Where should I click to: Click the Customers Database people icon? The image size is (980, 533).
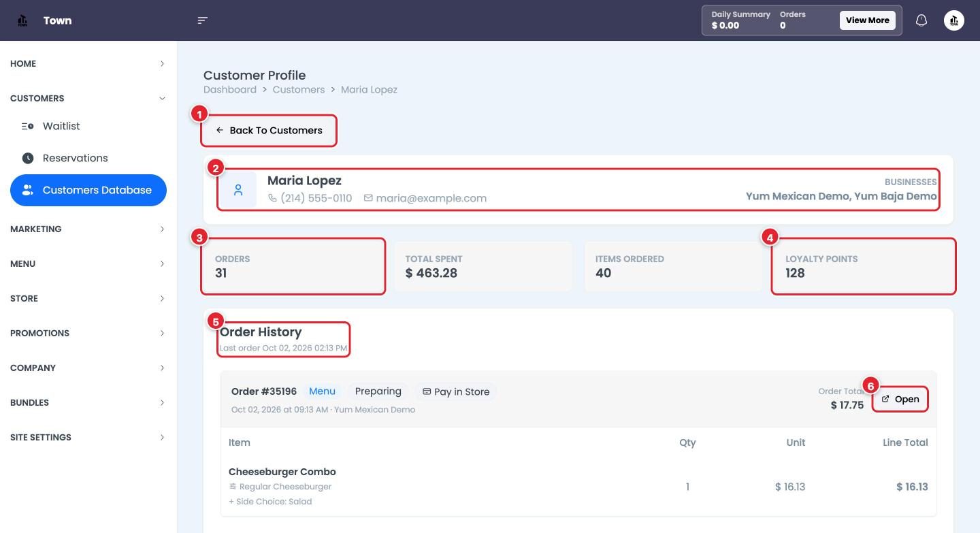click(x=28, y=190)
